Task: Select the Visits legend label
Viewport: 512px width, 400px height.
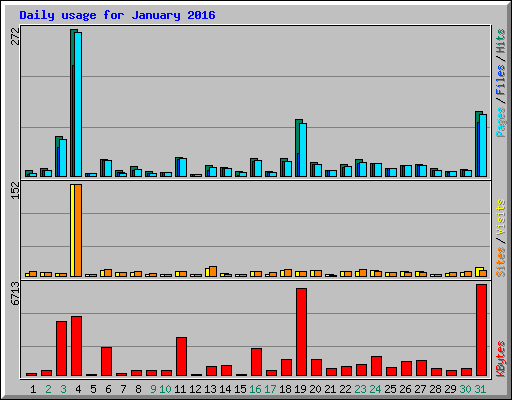Action: (x=500, y=217)
